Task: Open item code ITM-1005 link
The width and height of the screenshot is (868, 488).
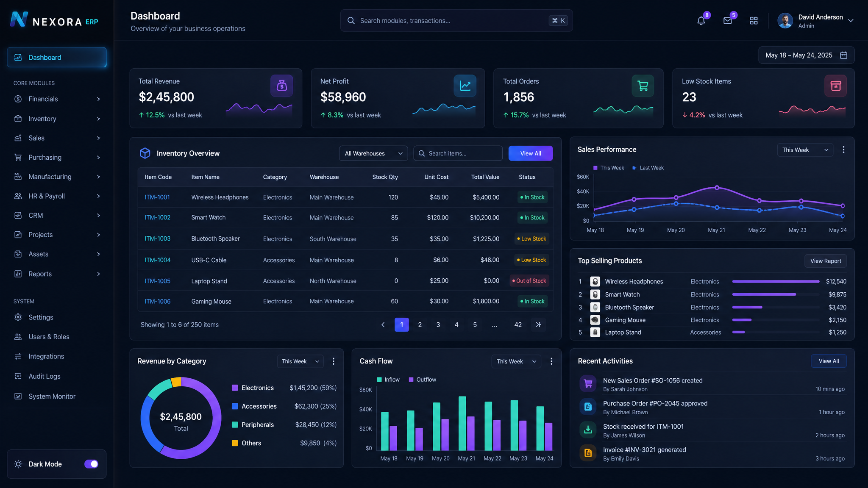Action: 158,281
